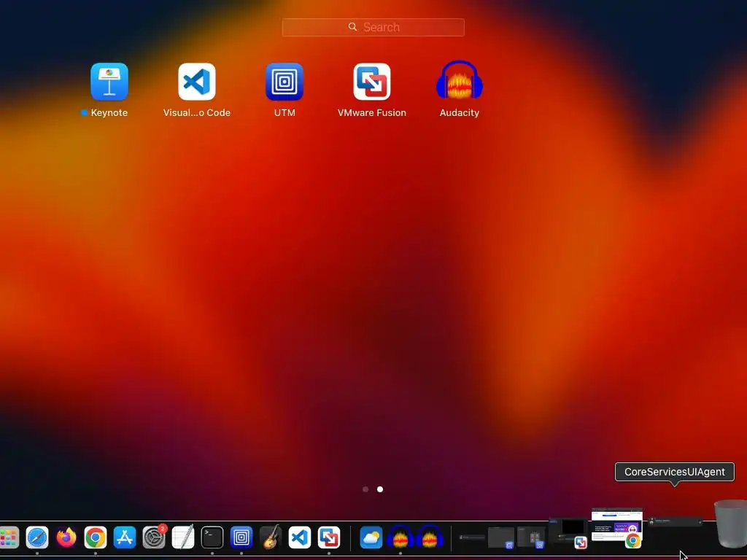Open Visual Studio Code from the Dock
Viewport: 747px width, 560px height.
click(x=300, y=537)
